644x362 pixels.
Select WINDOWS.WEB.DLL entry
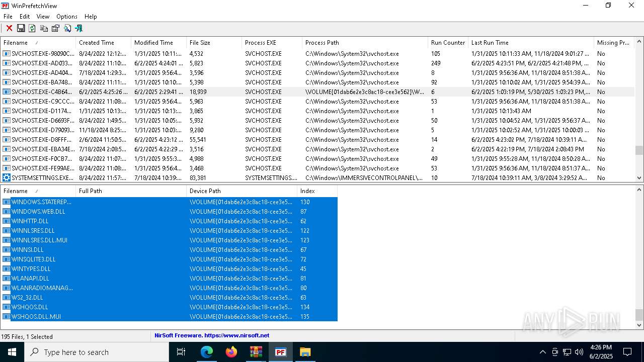pos(169,212)
